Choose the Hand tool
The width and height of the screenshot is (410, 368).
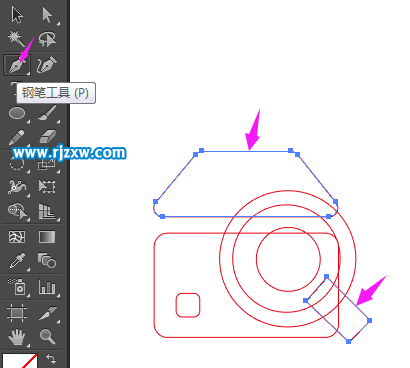(x=17, y=337)
